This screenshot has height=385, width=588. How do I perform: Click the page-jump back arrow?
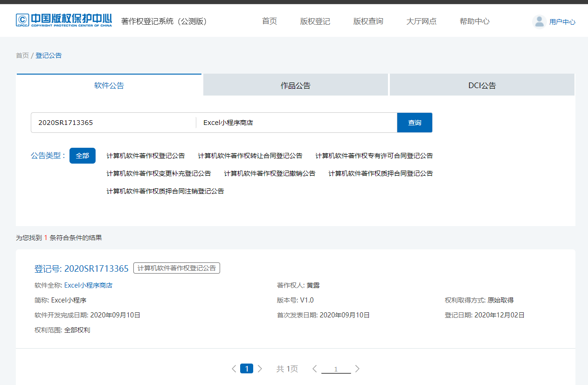coord(314,368)
